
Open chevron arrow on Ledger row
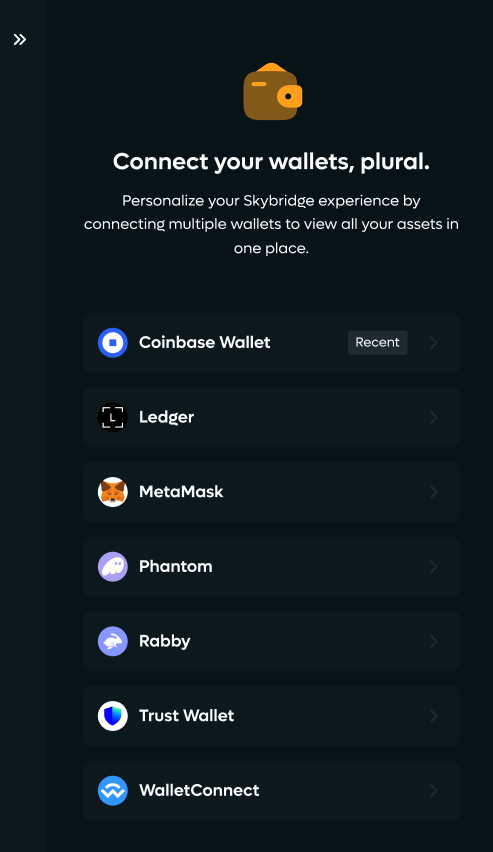pos(434,417)
